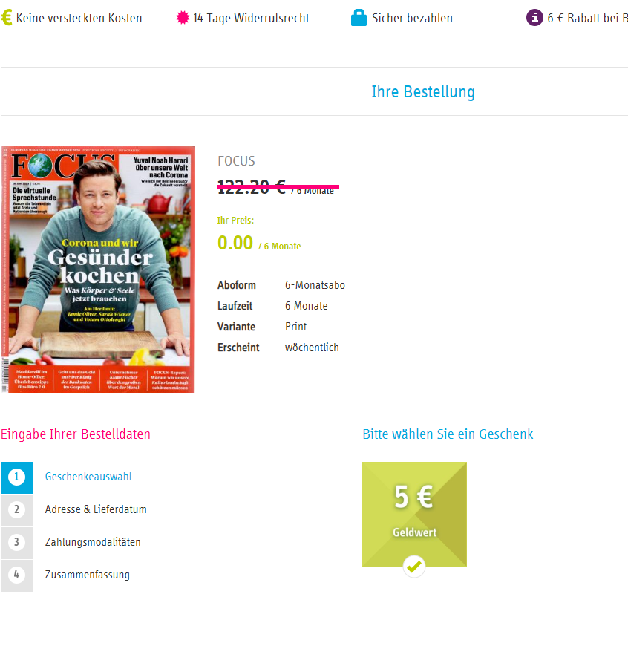Select the 5 € Geldwert gift tile
This screenshot has height=672, width=628.
pos(414,514)
